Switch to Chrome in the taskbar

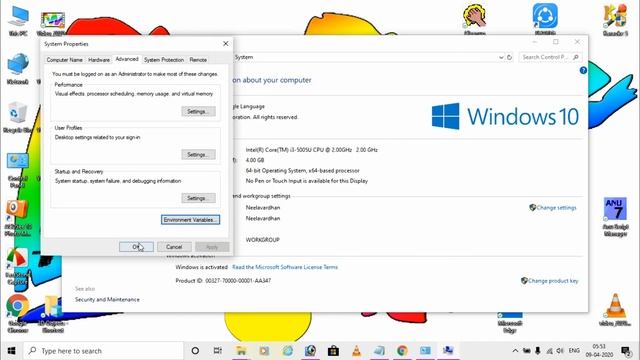[x=402, y=351]
